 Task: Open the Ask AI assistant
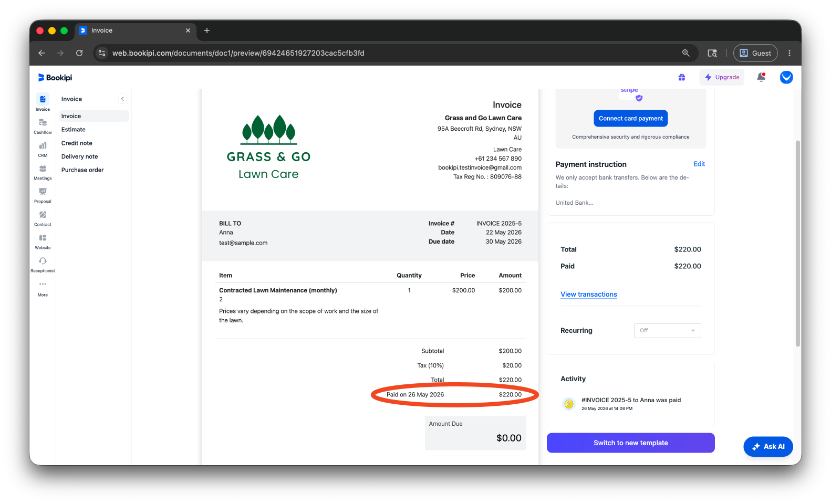pos(768,447)
